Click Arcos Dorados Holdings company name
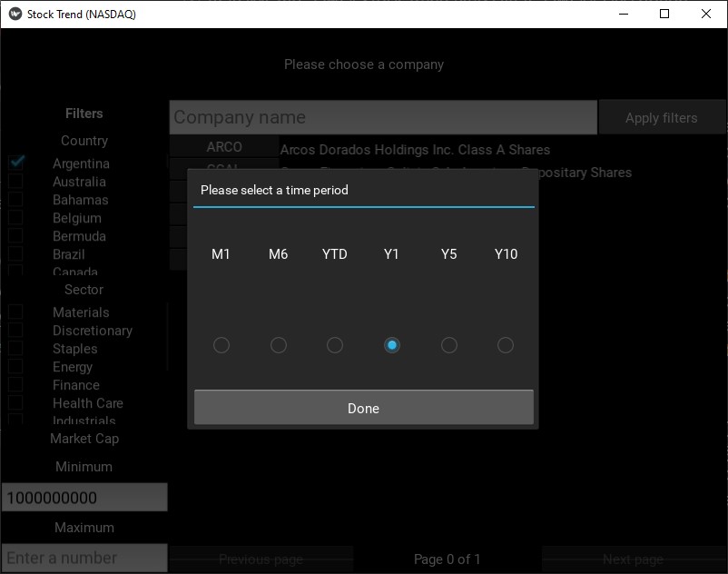 tap(415, 150)
